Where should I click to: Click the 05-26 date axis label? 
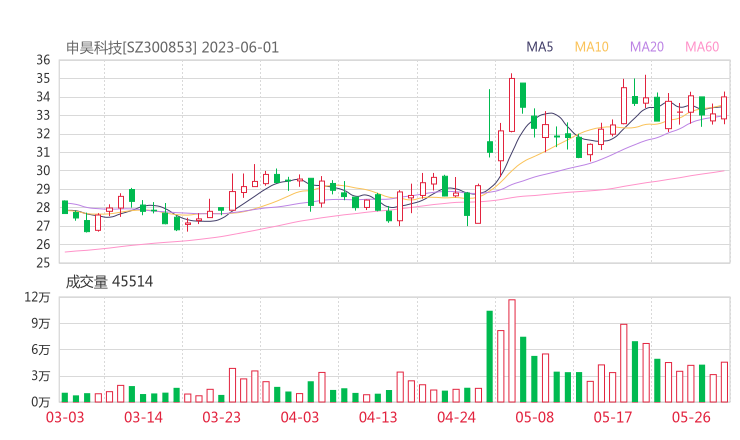691,417
